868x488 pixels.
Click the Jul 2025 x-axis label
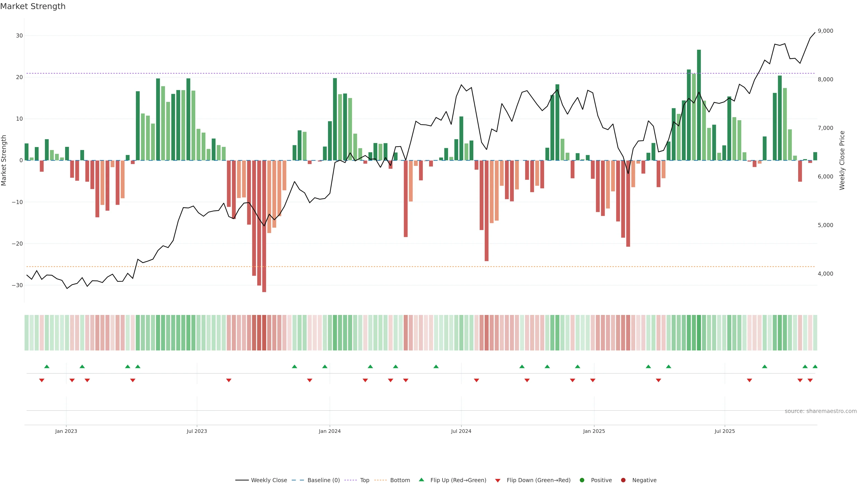(724, 431)
